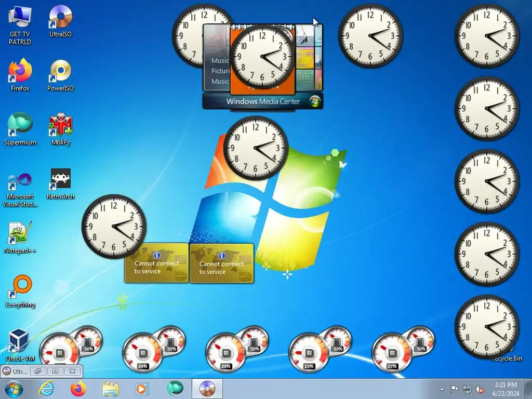The height and width of the screenshot is (399, 532).
Task: Click the Recycle Bin label text
Action: (506, 358)
